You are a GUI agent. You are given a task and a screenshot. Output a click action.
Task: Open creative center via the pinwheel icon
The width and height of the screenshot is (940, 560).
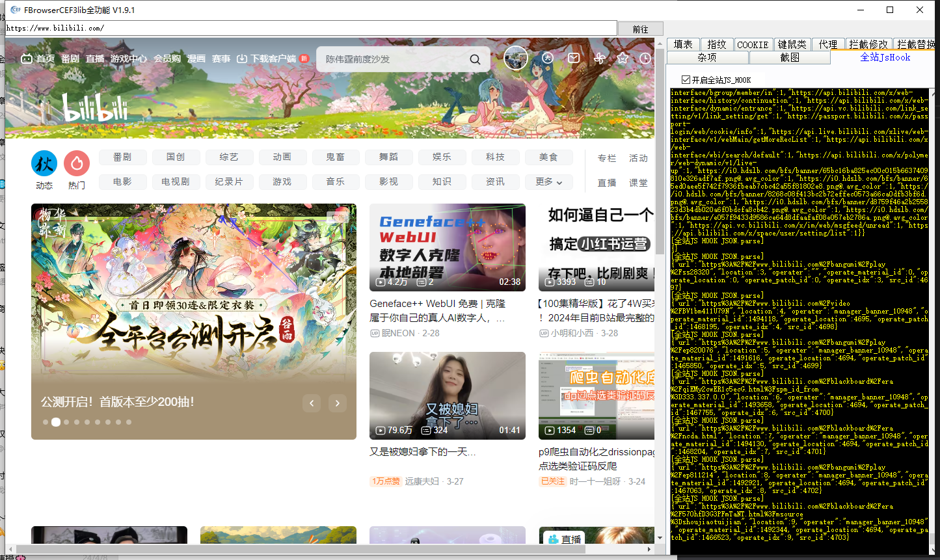[x=598, y=58]
